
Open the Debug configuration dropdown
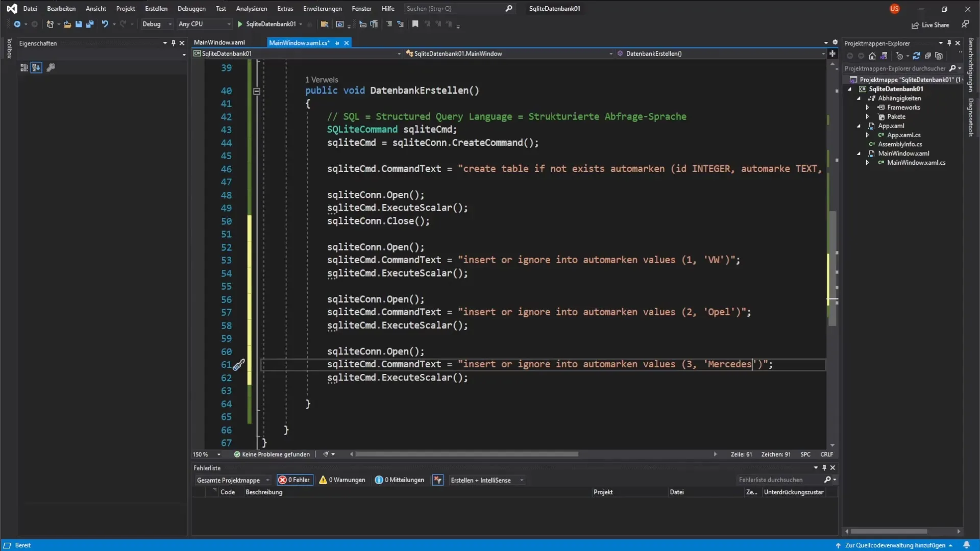click(156, 24)
